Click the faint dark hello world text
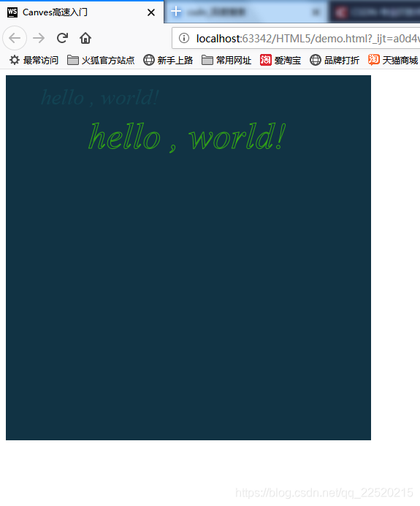This screenshot has height=506, width=420. 100,97
